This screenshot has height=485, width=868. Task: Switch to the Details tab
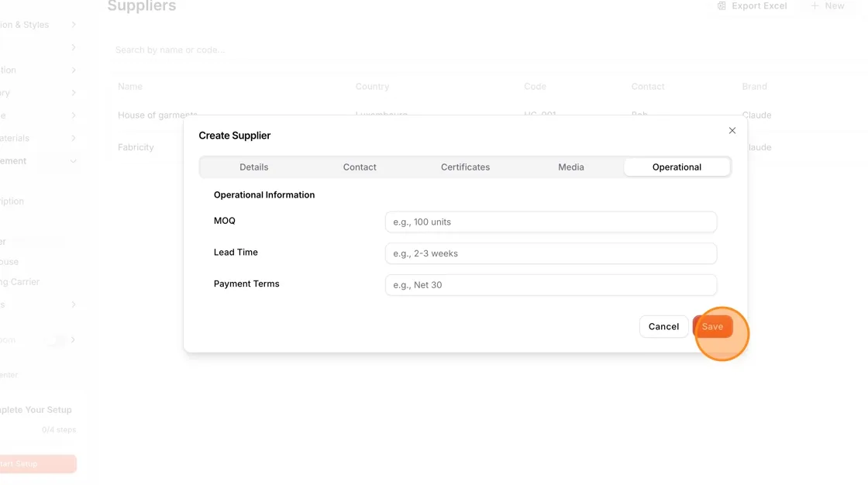tap(253, 167)
